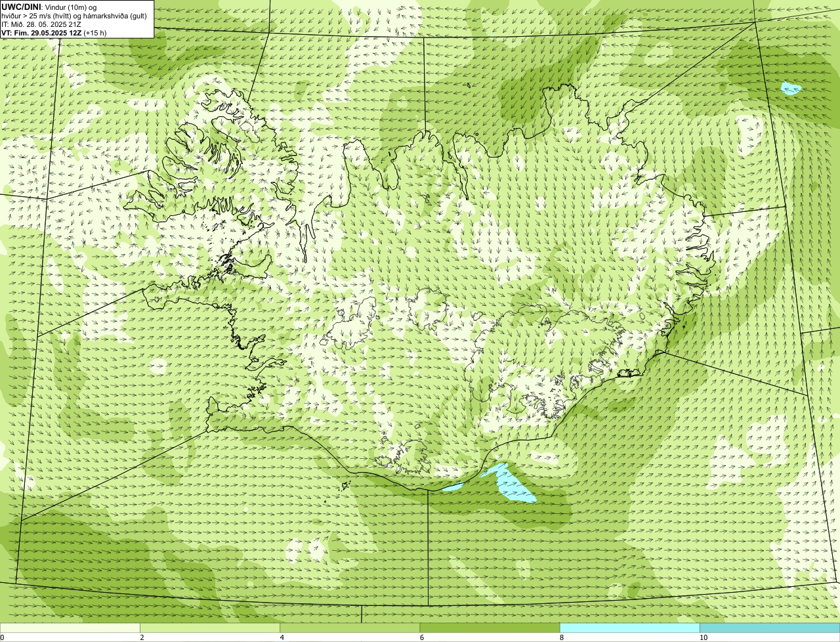
Task: Click the 'VT: Fim. 29.05.2025 12Z (+15 h)' line
Action: [54, 32]
